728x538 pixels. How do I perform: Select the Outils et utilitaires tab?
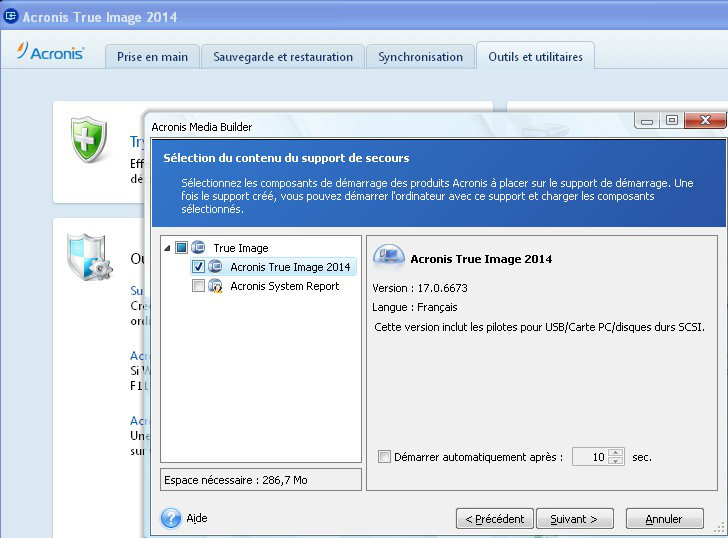pyautogui.click(x=535, y=56)
